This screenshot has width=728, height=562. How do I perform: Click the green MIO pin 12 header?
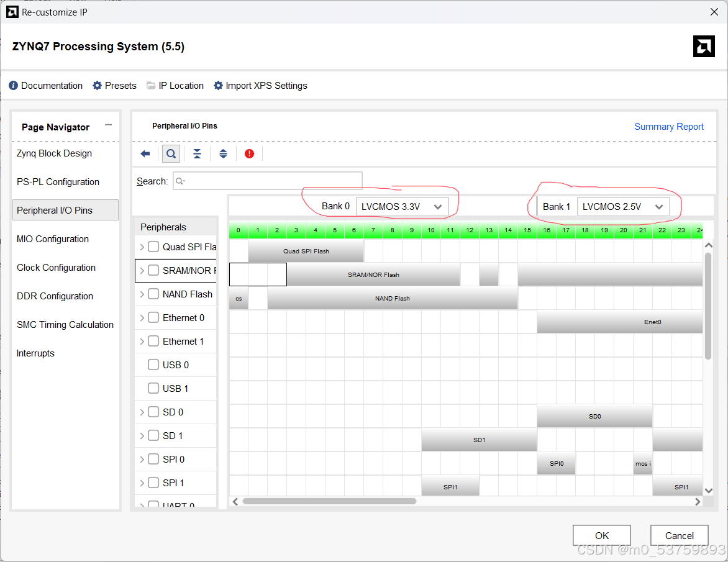[470, 230]
